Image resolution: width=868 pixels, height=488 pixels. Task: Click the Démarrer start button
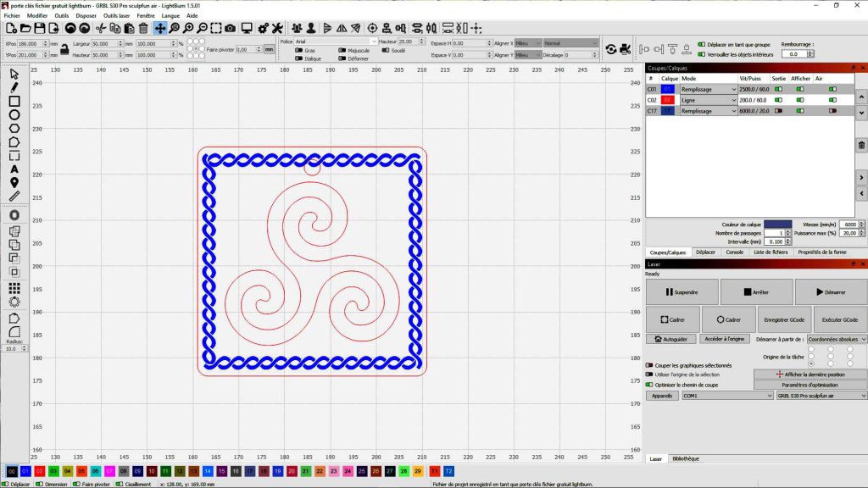click(831, 292)
